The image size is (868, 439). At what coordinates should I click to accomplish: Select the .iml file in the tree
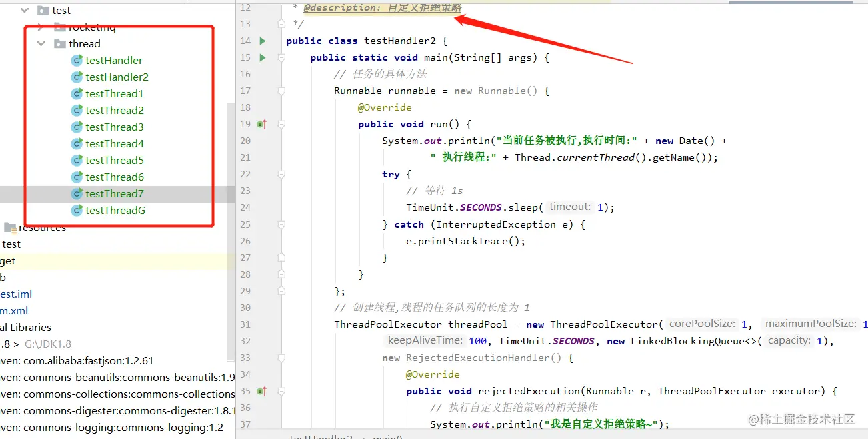(x=16, y=294)
